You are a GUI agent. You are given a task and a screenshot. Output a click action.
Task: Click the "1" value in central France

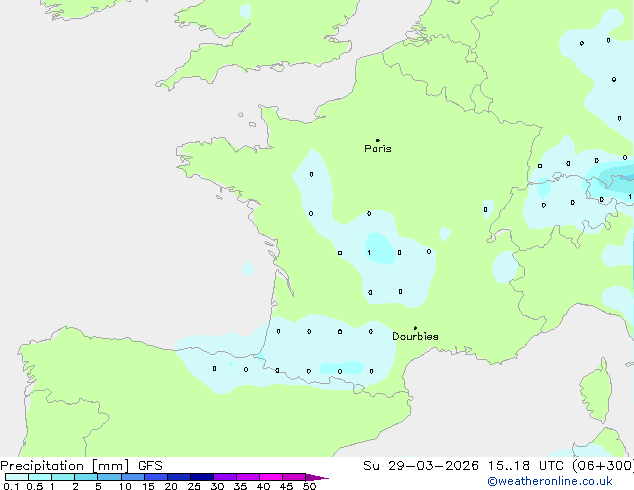369,253
